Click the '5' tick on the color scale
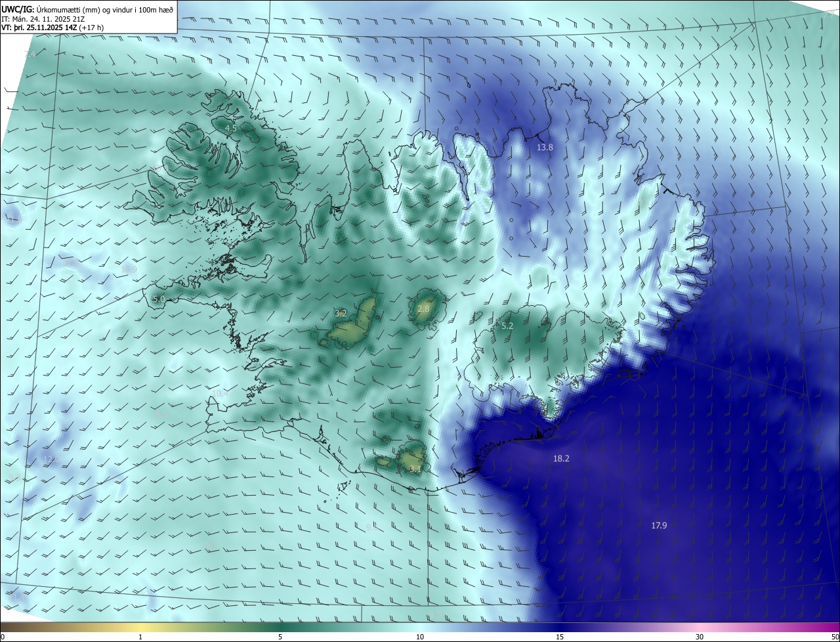 click(280, 637)
